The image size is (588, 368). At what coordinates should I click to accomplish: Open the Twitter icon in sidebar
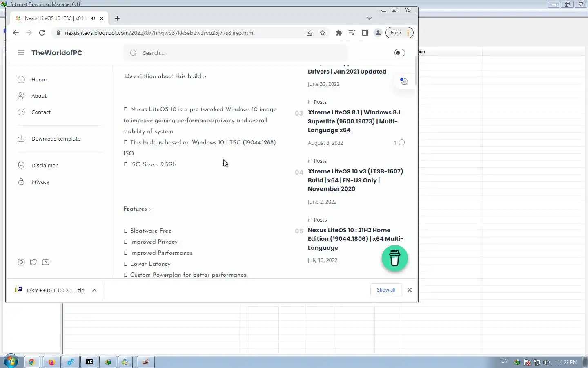[x=33, y=262]
